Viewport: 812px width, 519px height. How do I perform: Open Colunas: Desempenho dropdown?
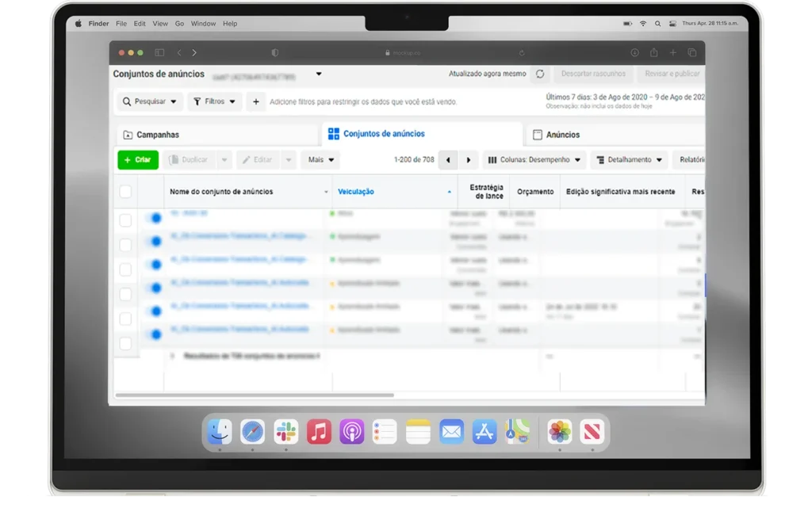coord(534,160)
